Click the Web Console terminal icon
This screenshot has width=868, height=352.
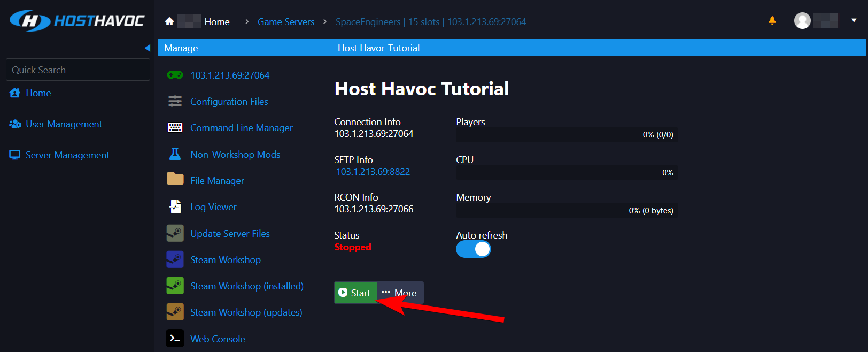click(175, 338)
